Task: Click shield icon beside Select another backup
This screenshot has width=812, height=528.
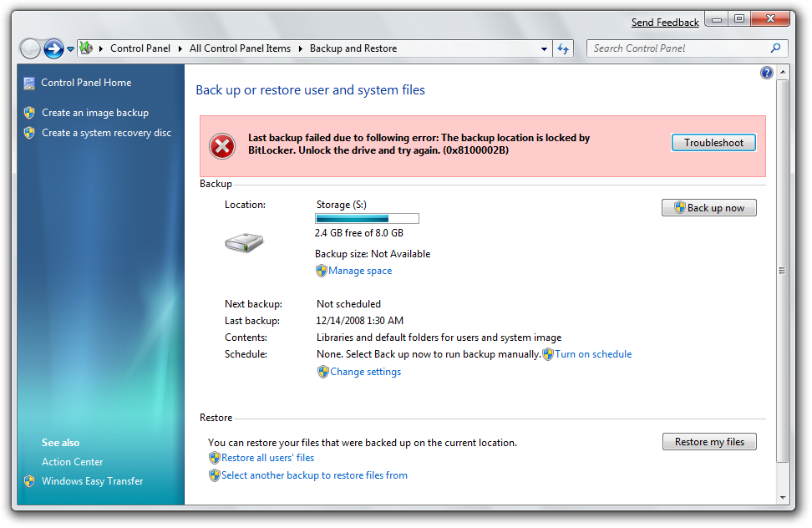Action: click(215, 475)
